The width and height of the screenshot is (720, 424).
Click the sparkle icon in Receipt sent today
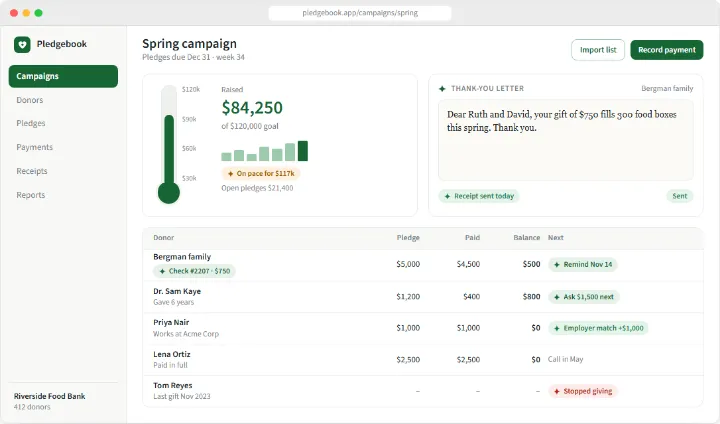[x=447, y=196]
